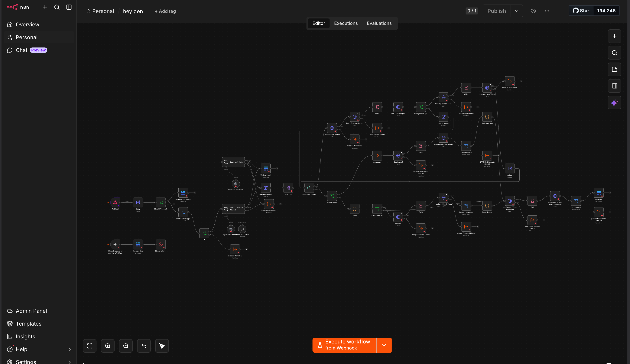
Task: Add a sticky note to canvas
Action: [x=615, y=70]
